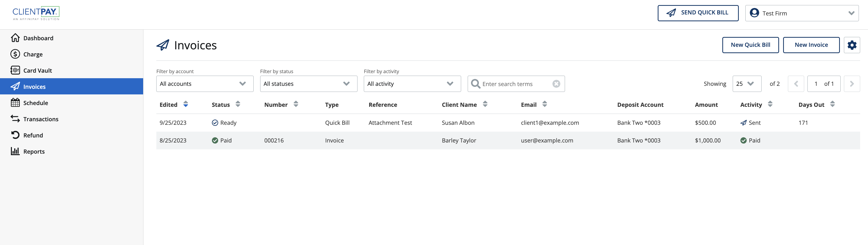Click the Charge dollar icon
Viewport: 868px width, 245px height.
[x=15, y=54]
